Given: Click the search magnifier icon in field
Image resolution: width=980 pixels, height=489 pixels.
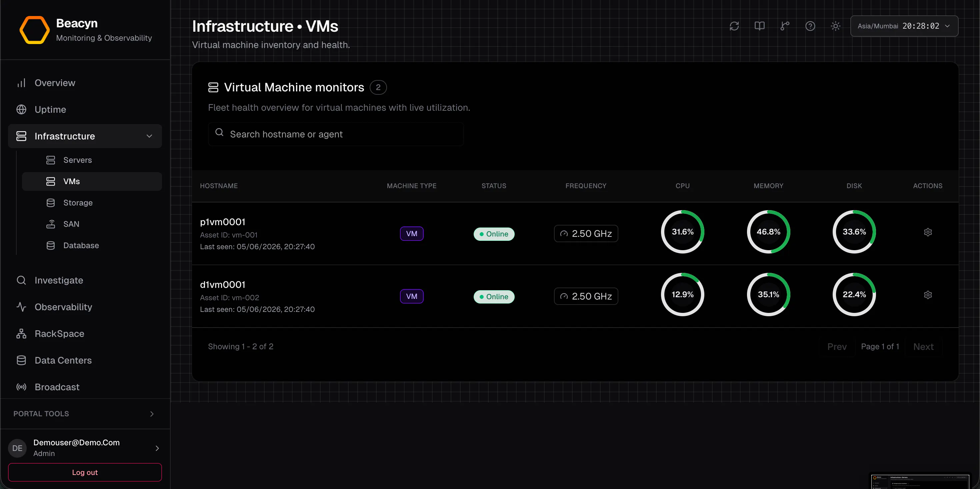Looking at the screenshot, I should coord(220,132).
